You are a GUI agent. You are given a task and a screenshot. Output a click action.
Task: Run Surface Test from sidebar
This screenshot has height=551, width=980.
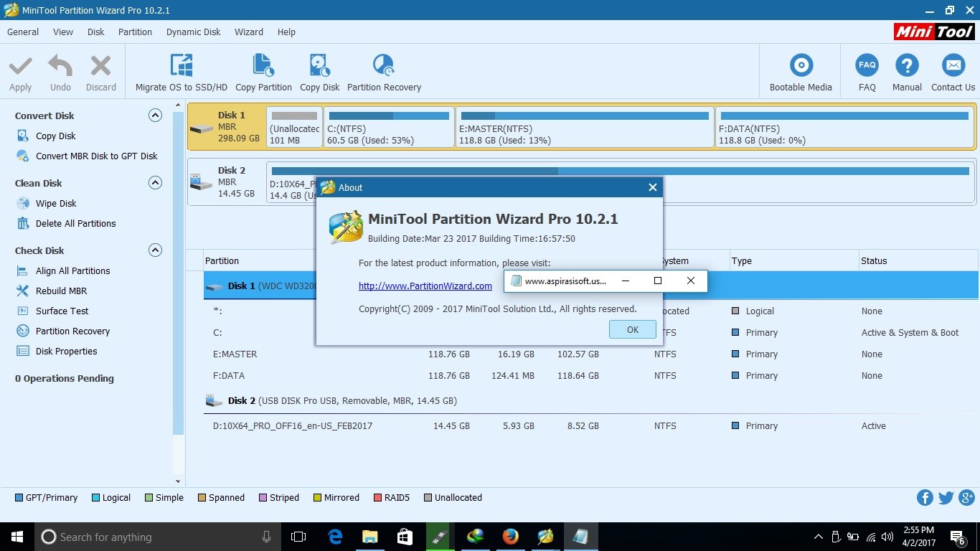point(62,311)
